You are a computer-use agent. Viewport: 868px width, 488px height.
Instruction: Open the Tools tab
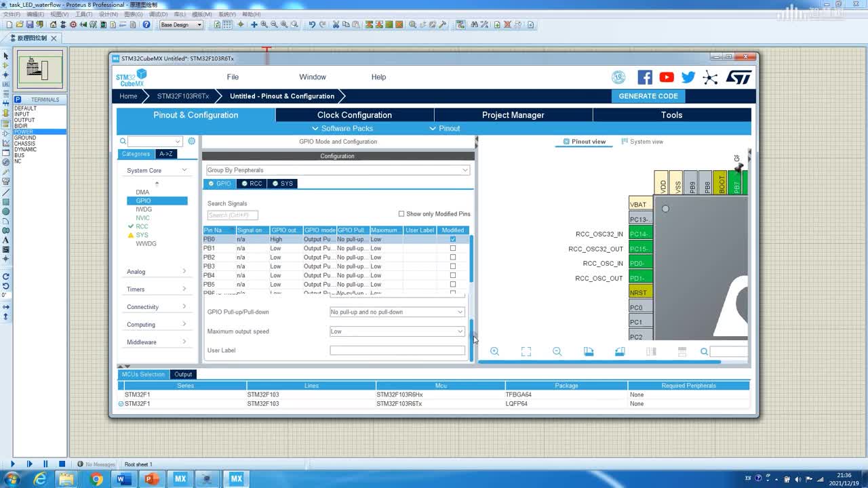(x=672, y=115)
